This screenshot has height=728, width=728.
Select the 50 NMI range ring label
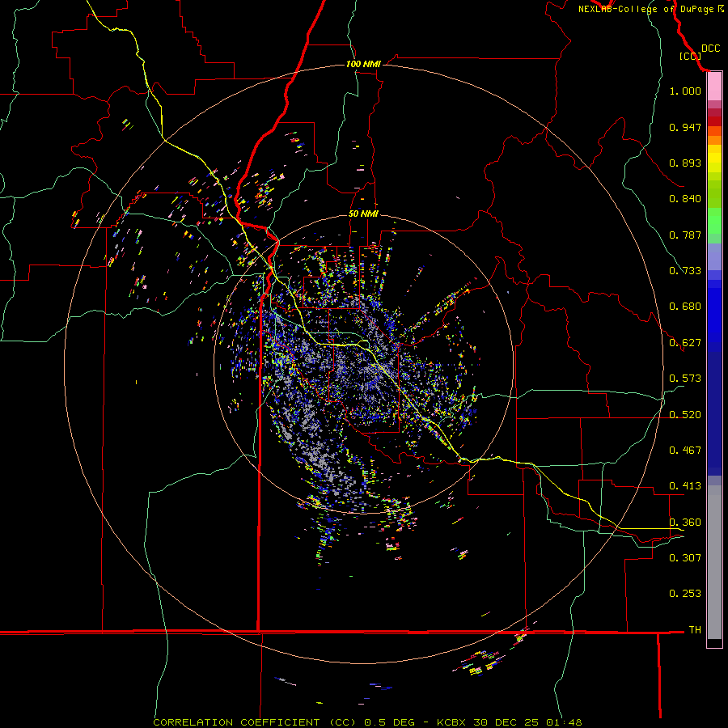(x=363, y=214)
